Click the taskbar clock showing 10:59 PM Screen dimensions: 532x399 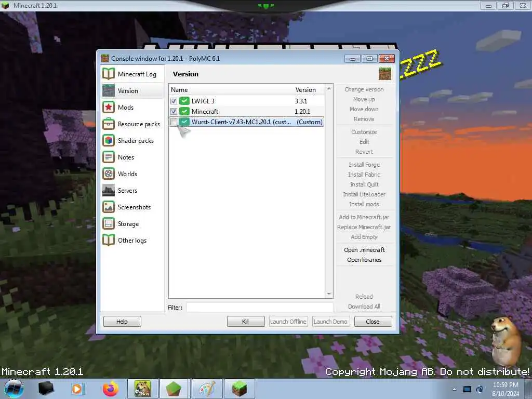click(506, 385)
